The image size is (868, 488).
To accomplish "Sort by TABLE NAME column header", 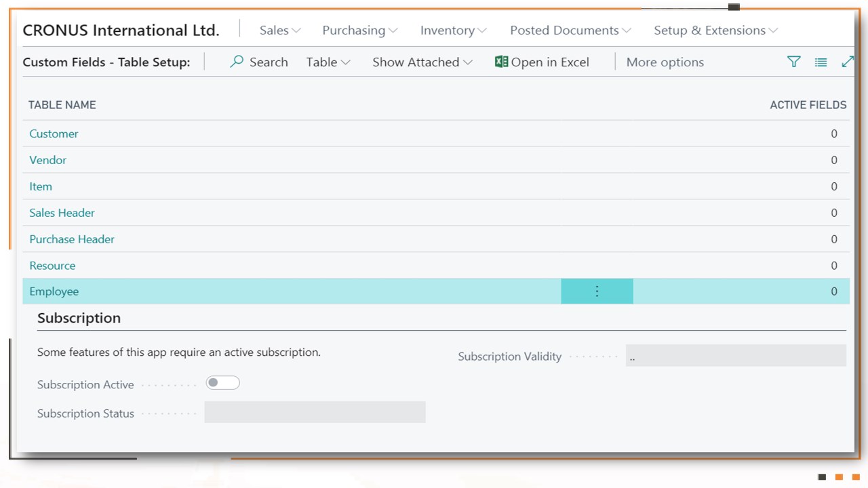I will click(62, 105).
